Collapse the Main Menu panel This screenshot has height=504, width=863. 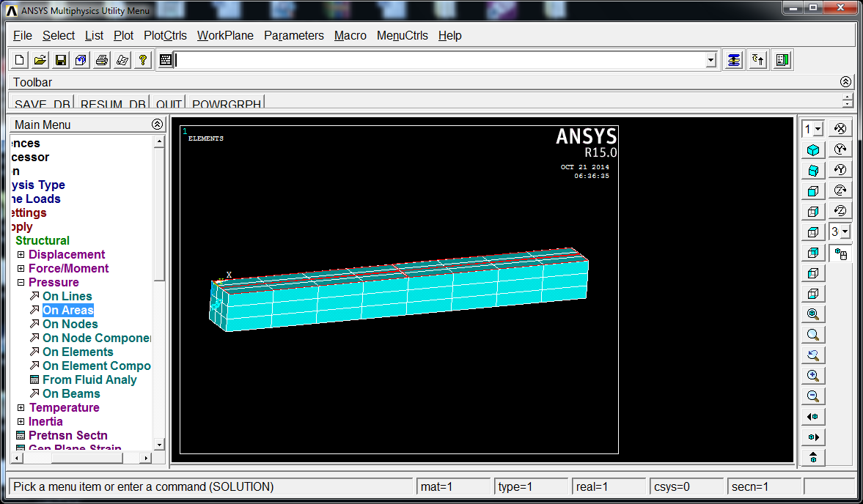[x=158, y=125]
